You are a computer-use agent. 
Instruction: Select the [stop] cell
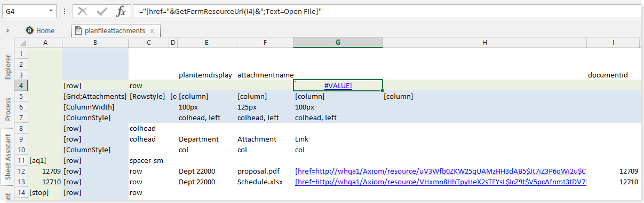coord(45,192)
